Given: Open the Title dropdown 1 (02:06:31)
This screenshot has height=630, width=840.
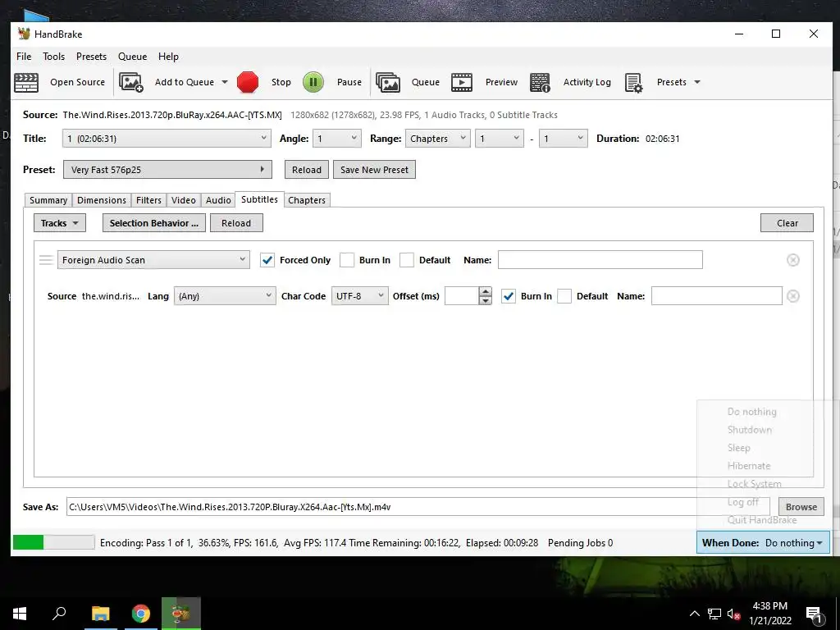Looking at the screenshot, I should pyautogui.click(x=167, y=138).
